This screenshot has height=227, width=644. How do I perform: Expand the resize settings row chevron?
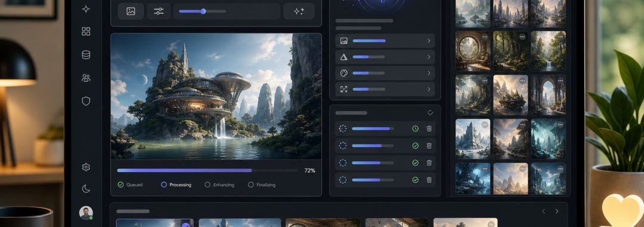[x=428, y=89]
